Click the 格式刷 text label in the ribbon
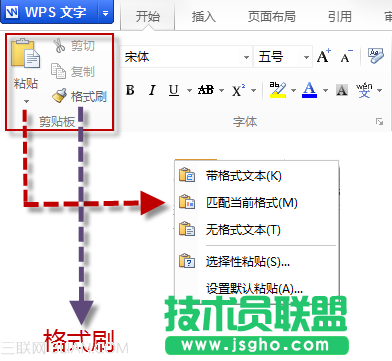Viewport: 392px width, 361px height. point(89,96)
